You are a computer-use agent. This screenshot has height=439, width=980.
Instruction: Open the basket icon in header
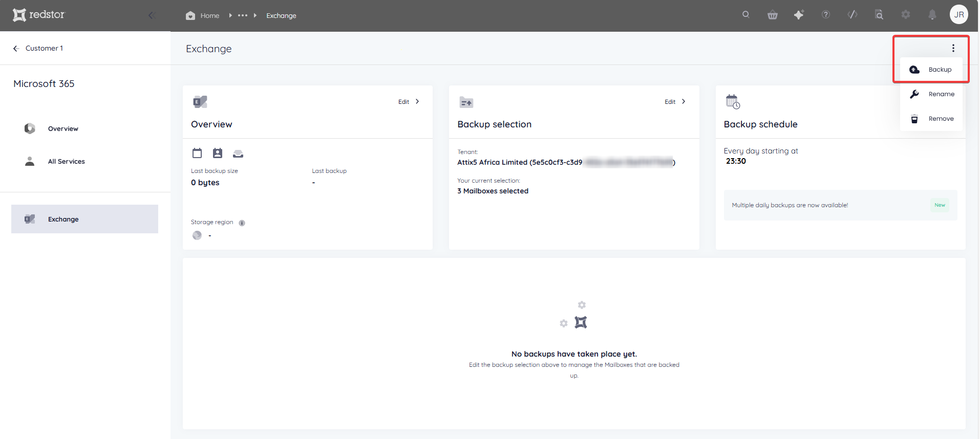coord(773,15)
